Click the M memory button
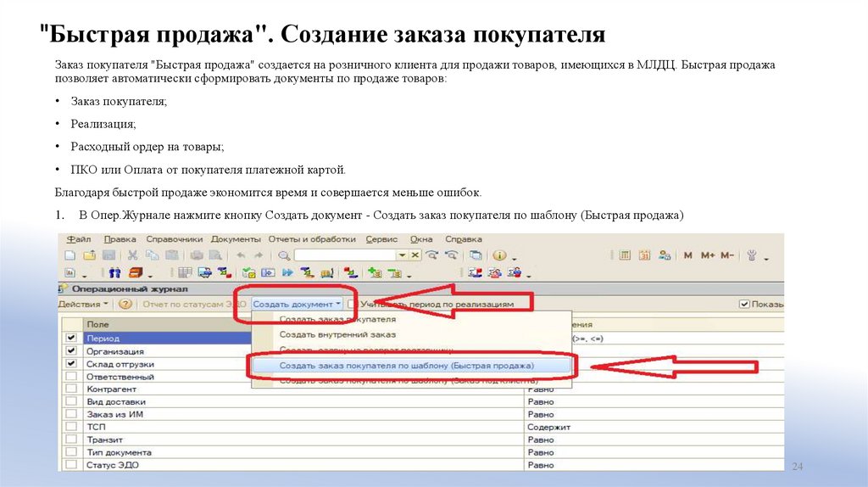This screenshot has width=868, height=487. pyautogui.click(x=688, y=255)
